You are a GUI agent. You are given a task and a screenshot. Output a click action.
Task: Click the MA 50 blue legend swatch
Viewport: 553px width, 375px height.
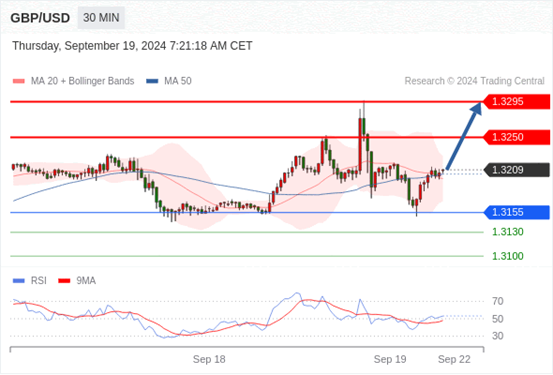152,81
